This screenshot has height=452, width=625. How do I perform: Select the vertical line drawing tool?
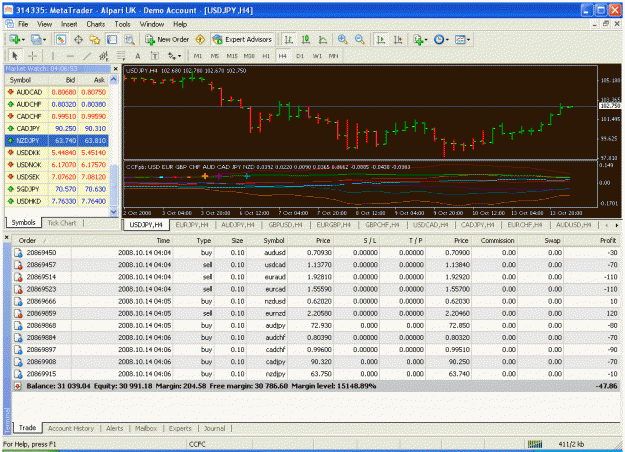click(x=53, y=56)
